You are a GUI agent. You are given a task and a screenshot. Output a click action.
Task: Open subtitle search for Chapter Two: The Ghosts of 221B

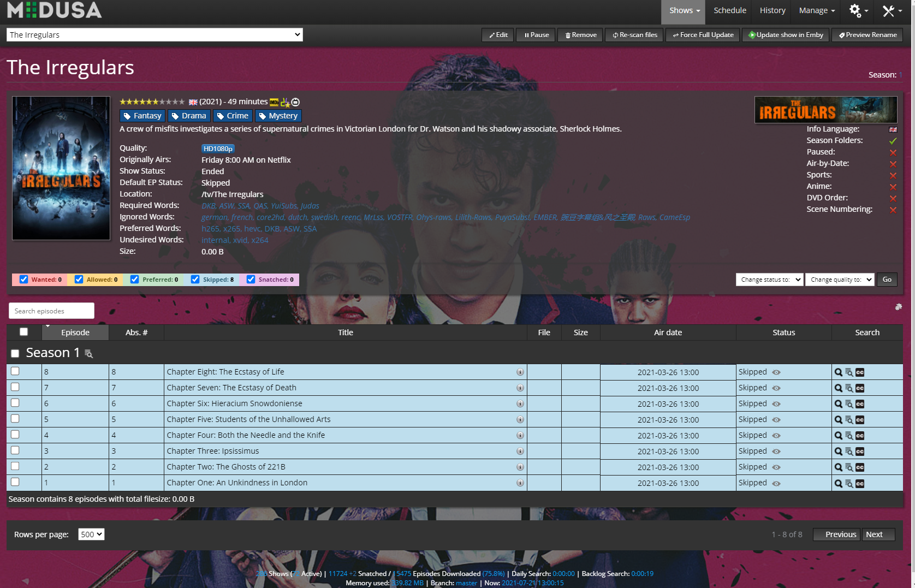[859, 467]
